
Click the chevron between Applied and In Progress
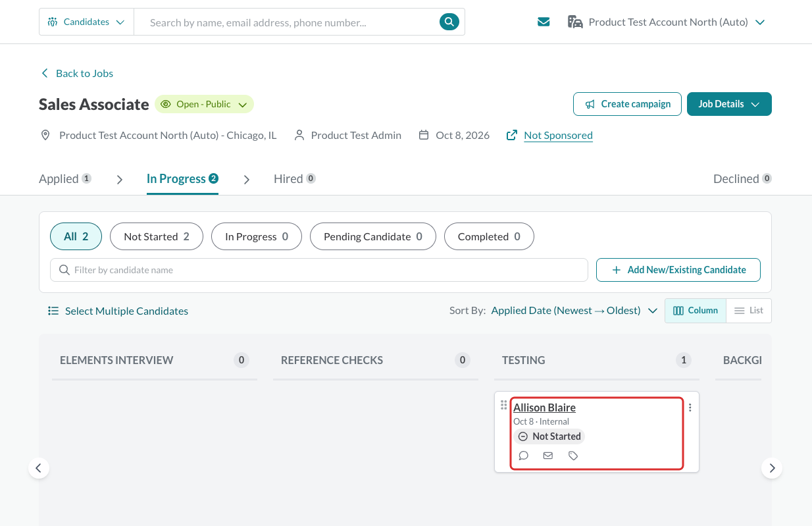120,179
